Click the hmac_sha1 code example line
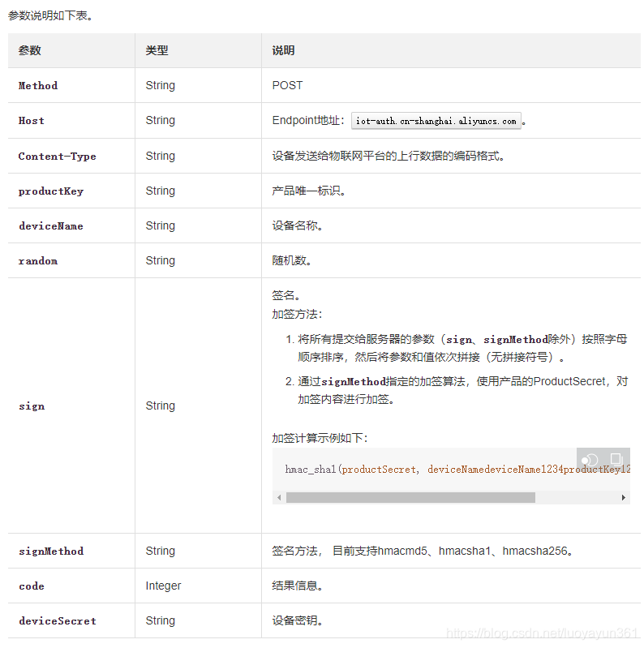644x648 pixels. pyautogui.click(x=457, y=470)
